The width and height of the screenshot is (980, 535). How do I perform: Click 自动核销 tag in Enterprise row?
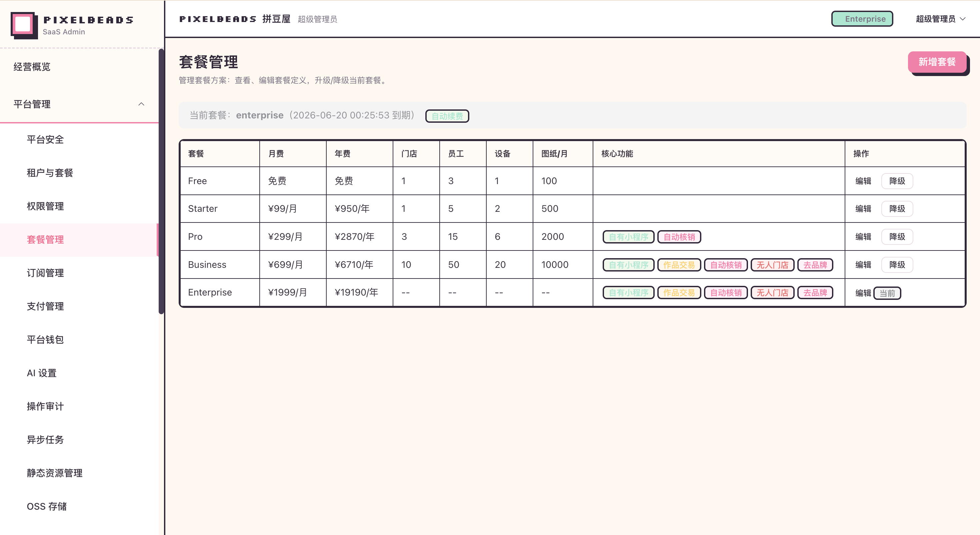click(726, 293)
